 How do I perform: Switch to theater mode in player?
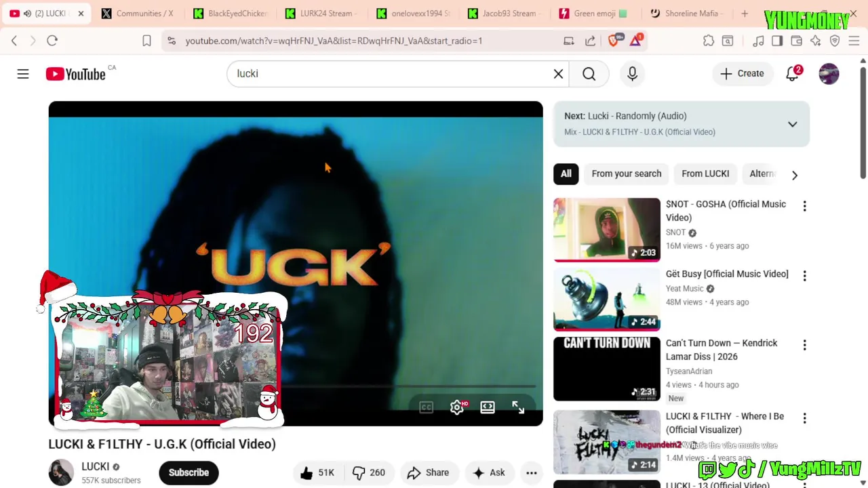coord(488,407)
